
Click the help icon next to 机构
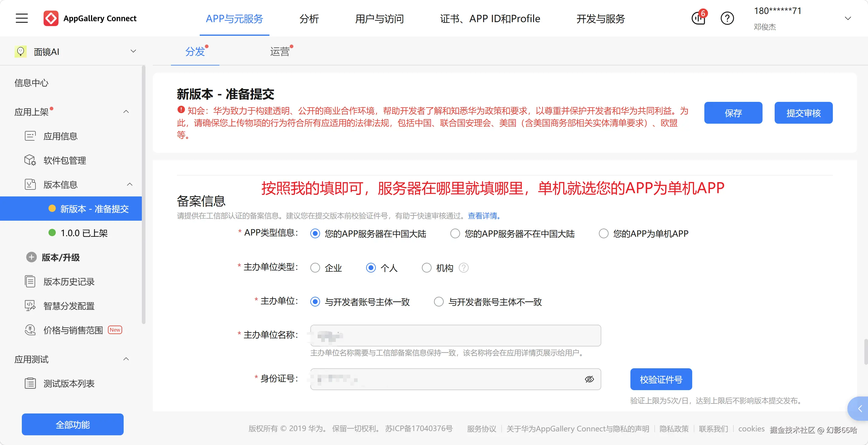point(464,268)
